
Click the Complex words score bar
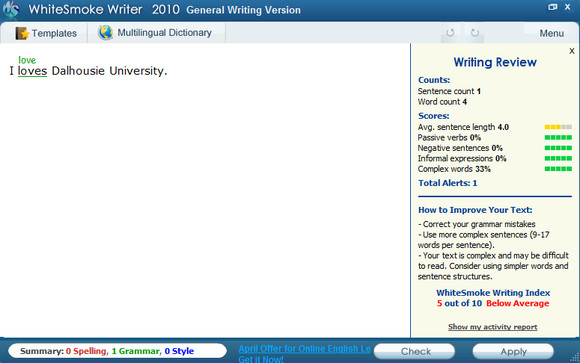point(558,169)
